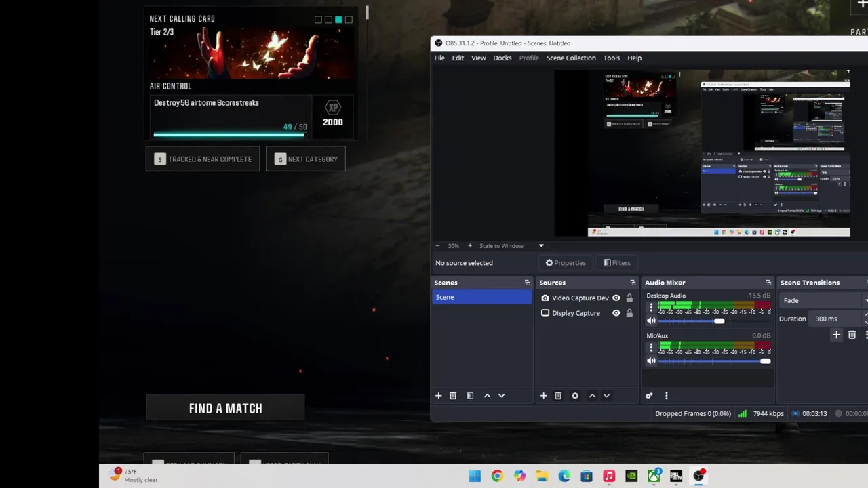Click Air Control challenge progress bar

(230, 134)
